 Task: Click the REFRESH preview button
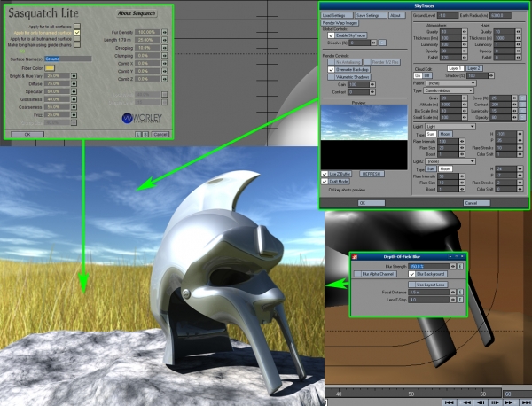372,174
